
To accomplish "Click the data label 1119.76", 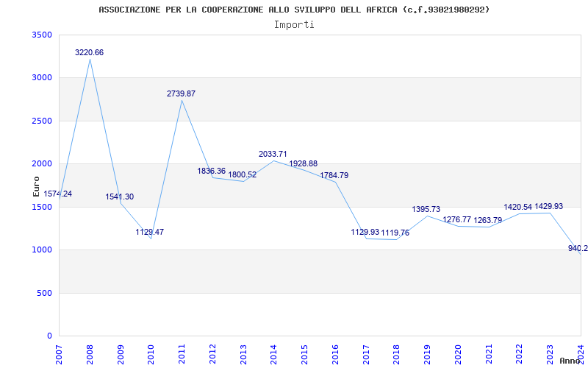I will coord(395,233).
